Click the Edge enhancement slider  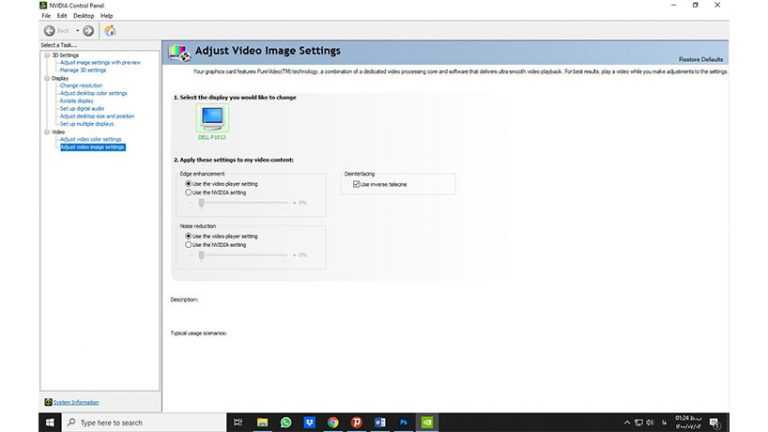click(x=242, y=203)
